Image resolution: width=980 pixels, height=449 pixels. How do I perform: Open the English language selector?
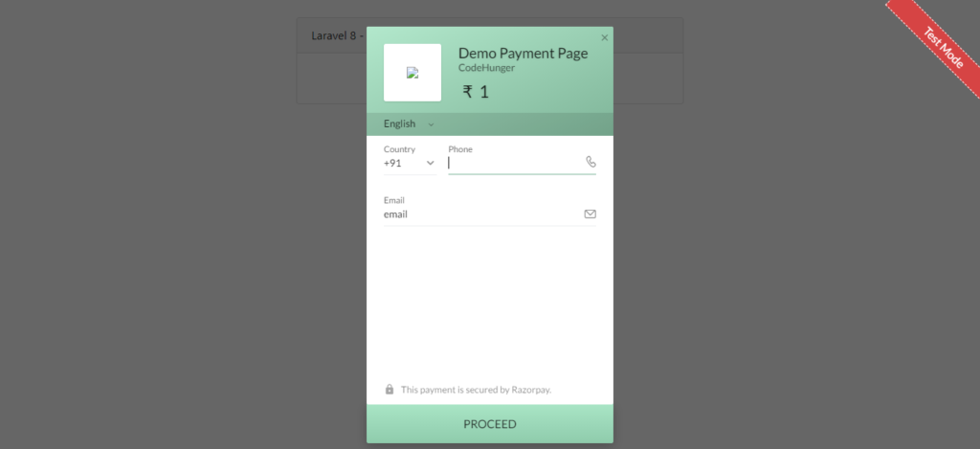click(x=409, y=123)
